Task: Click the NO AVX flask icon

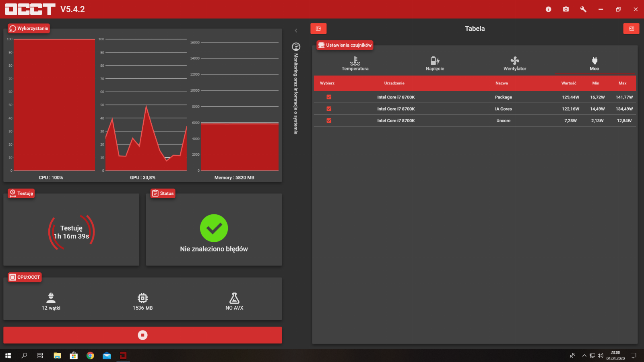Action: (234, 298)
